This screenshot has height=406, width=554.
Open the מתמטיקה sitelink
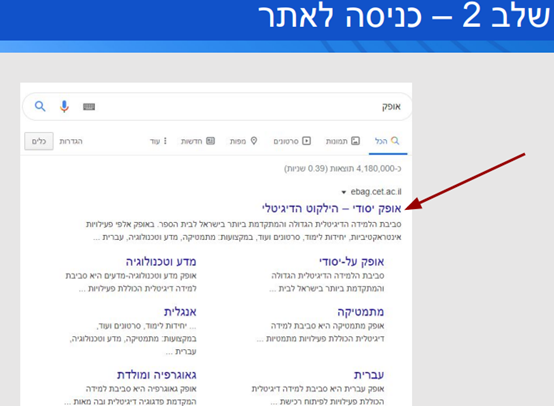click(360, 312)
